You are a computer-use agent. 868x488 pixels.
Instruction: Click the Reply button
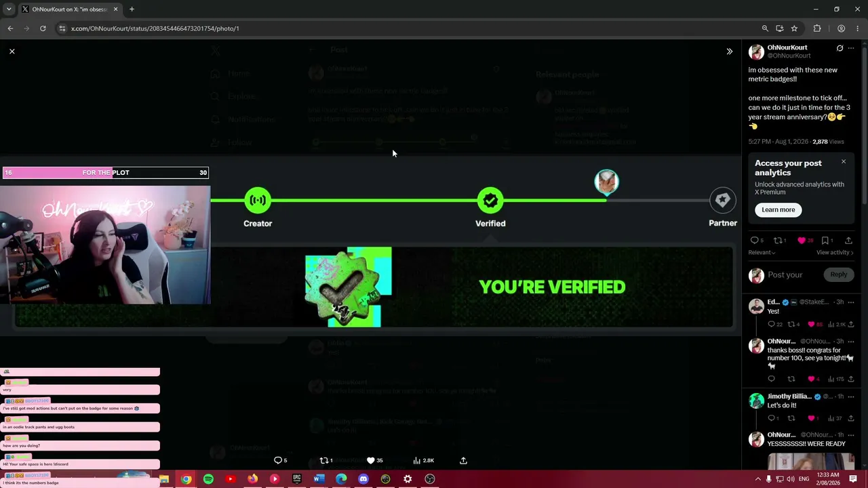click(x=839, y=274)
